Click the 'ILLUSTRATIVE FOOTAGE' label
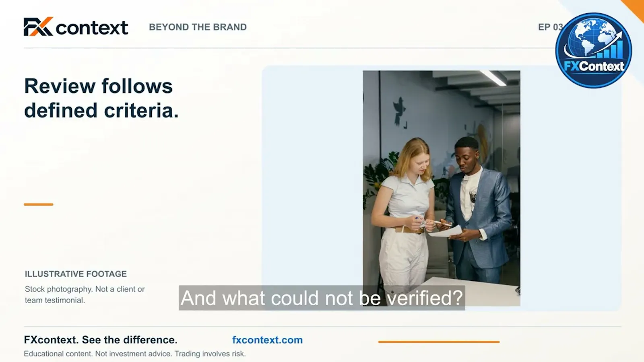The image size is (644, 362). (76, 274)
